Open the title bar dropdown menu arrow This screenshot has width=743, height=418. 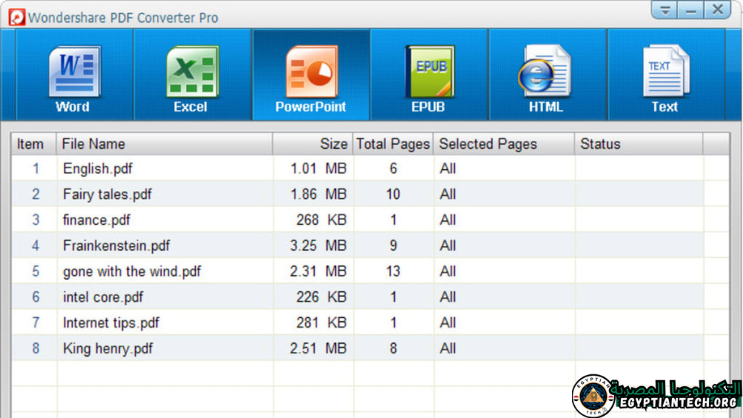(664, 11)
